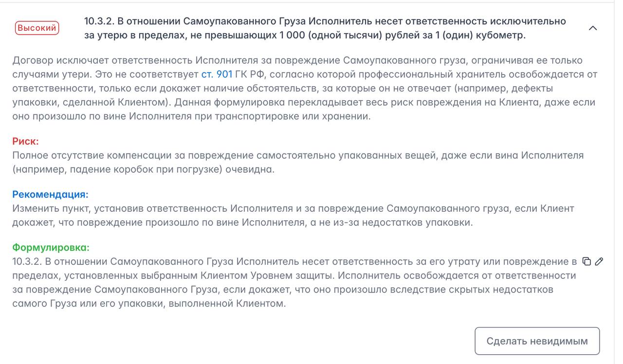Viewport: 623px width, 364px height.
Task: Click the Рекомендация section label
Action: click(x=50, y=194)
